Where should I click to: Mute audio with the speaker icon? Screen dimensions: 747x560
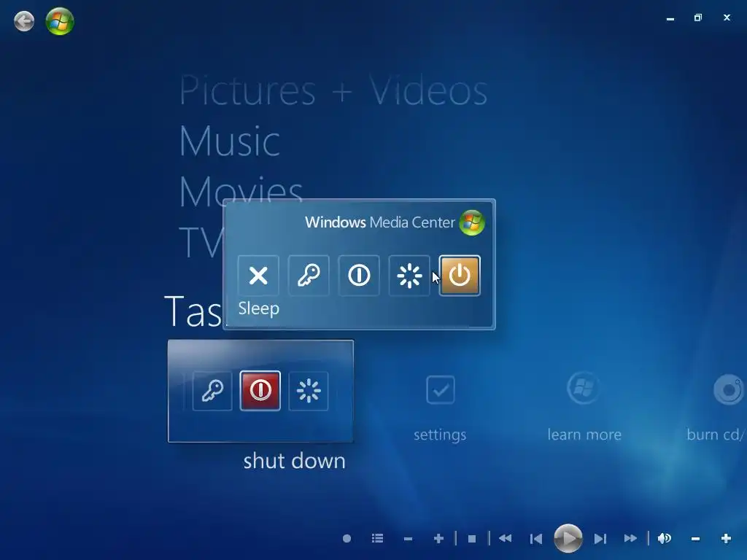point(664,539)
